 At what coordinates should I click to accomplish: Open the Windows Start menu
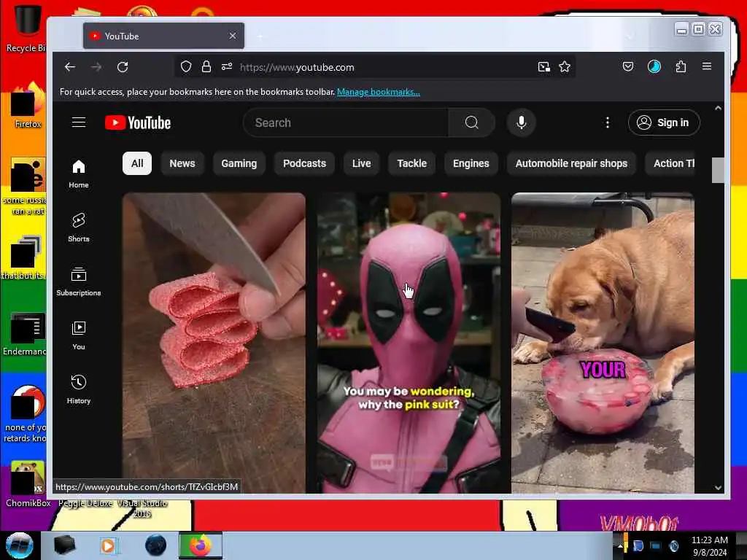click(x=20, y=545)
